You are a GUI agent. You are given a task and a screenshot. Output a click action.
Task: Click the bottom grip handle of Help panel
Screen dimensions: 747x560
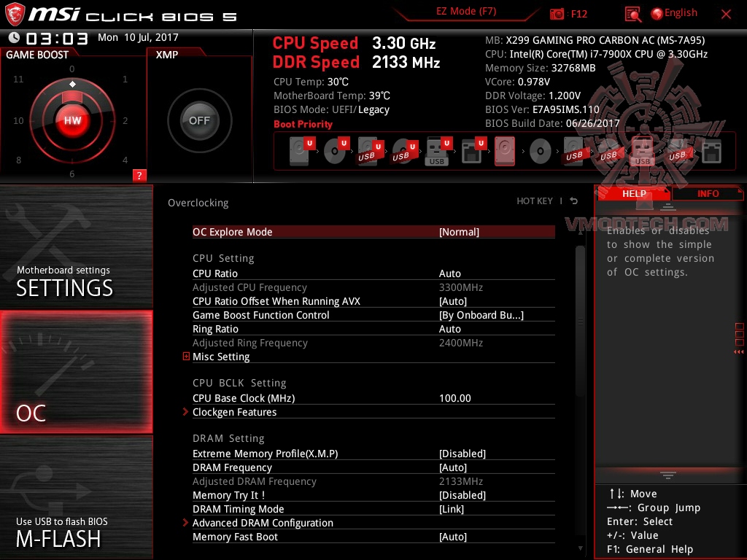tap(668, 475)
